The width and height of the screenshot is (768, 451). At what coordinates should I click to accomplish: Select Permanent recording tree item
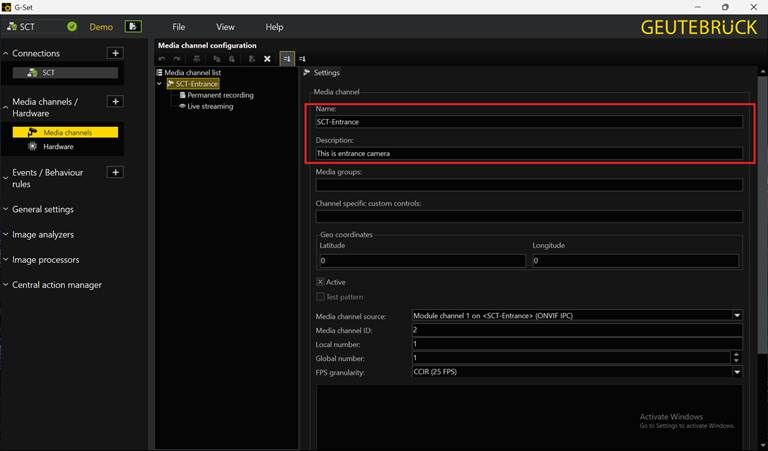pos(220,95)
